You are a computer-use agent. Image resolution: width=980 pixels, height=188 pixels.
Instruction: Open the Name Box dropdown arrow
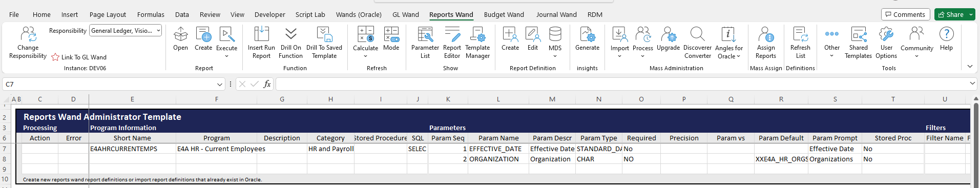[220, 84]
